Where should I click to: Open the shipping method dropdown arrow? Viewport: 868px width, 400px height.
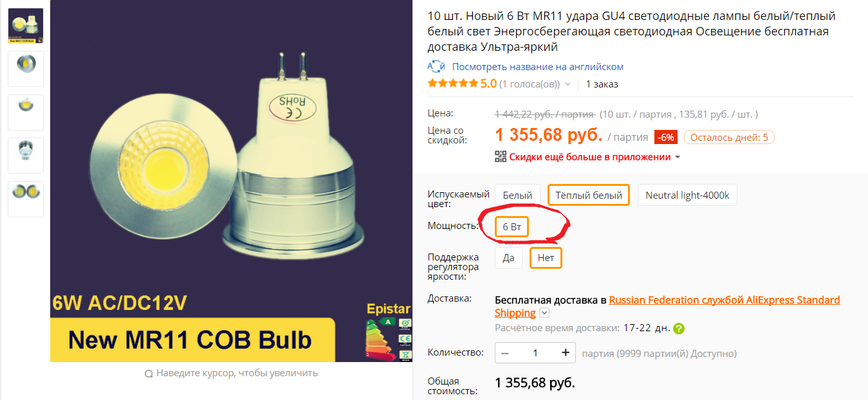545,313
